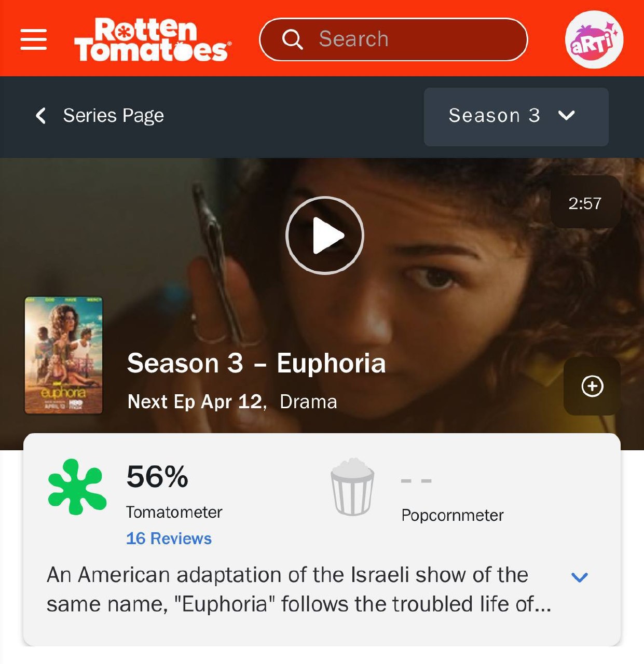
Task: Focus the Search input field
Action: tap(393, 39)
